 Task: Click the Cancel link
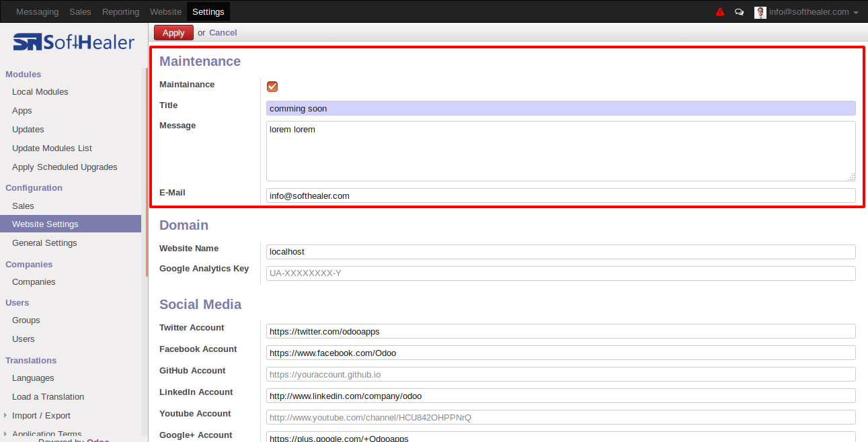(x=223, y=32)
